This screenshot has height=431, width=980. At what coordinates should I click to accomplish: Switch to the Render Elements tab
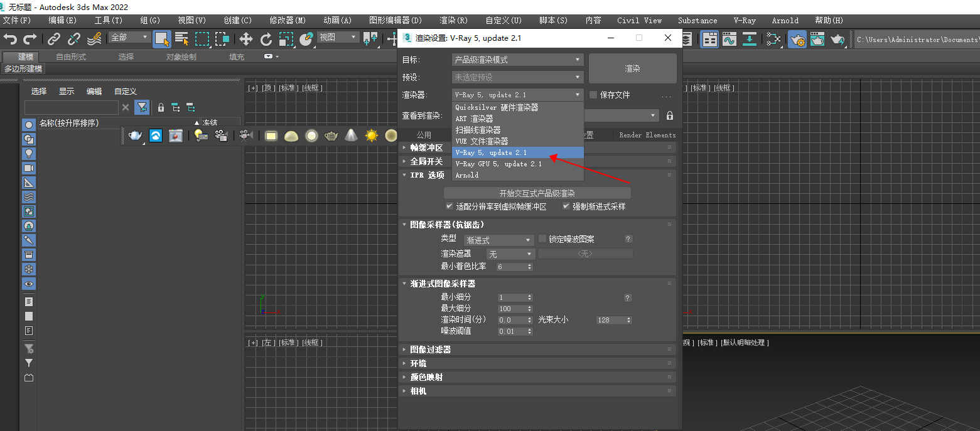(647, 135)
